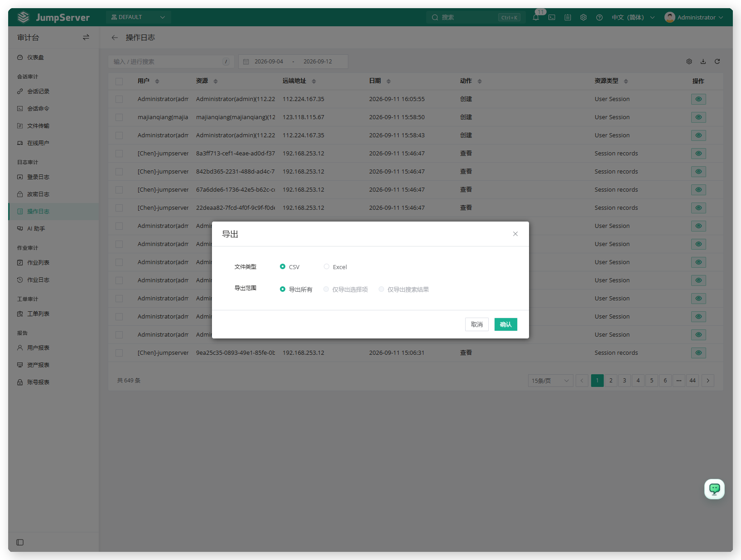Open the tickets icon in top bar
The image size is (741, 560).
click(568, 17)
